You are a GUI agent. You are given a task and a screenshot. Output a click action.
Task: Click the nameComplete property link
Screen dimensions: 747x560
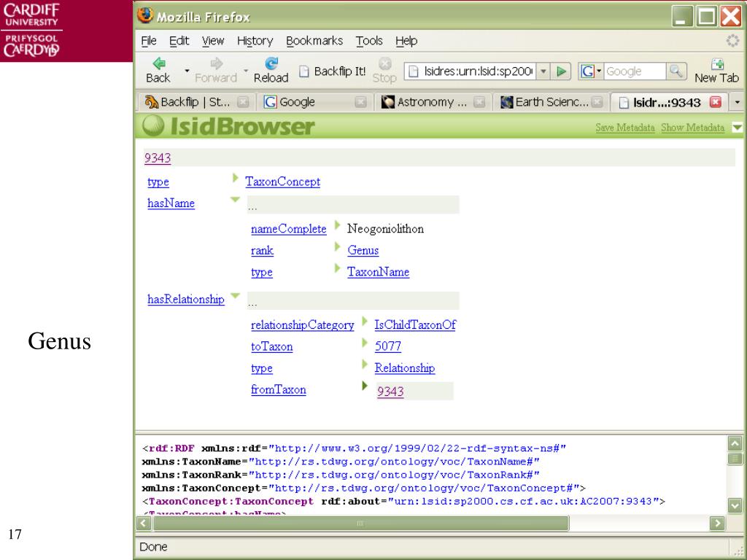[x=289, y=229]
